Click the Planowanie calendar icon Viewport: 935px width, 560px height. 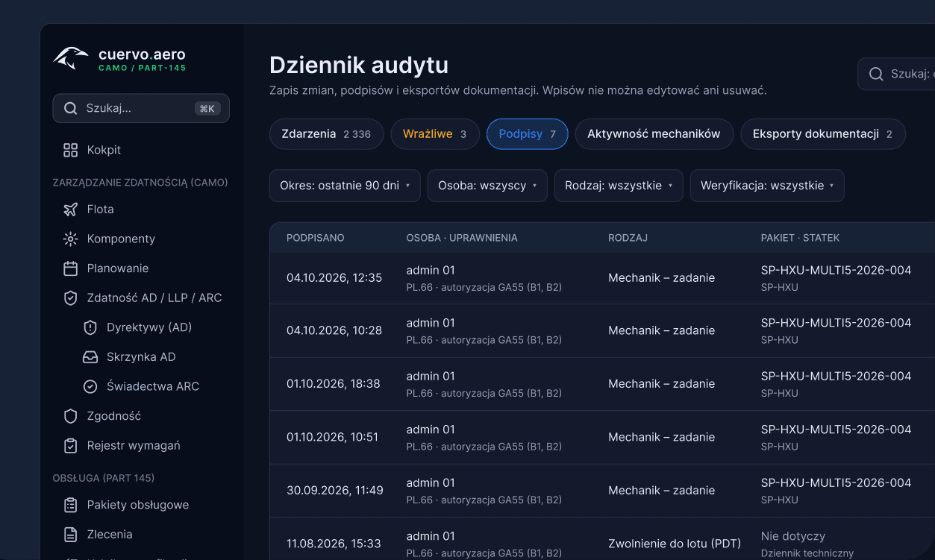click(70, 268)
